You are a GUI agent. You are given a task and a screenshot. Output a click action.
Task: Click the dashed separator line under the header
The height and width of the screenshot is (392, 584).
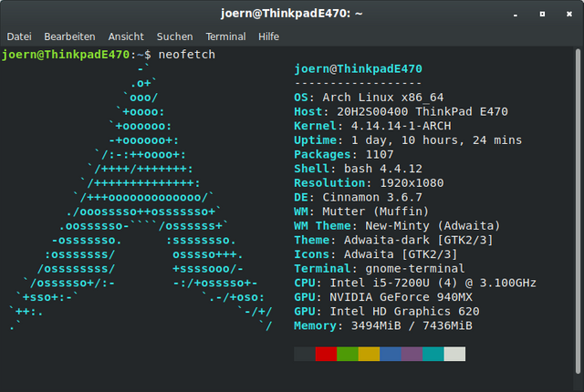tap(358, 83)
